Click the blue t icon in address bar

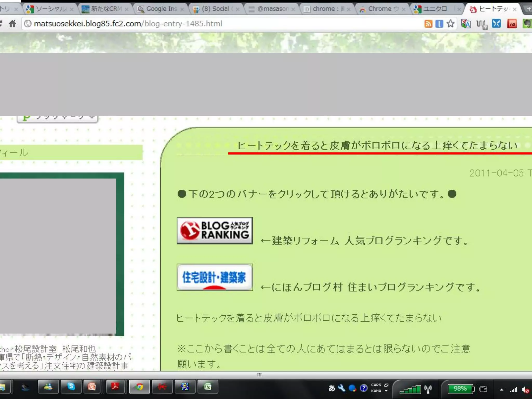coord(439,24)
